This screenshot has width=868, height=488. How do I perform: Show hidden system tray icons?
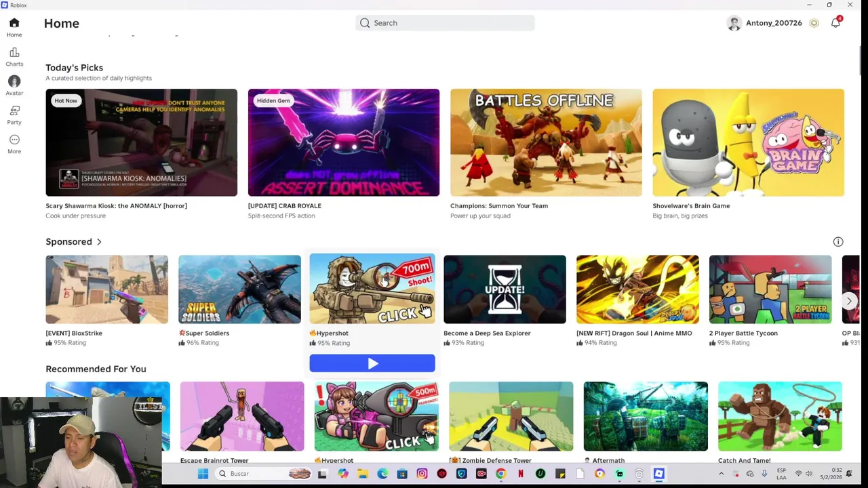[721, 474]
